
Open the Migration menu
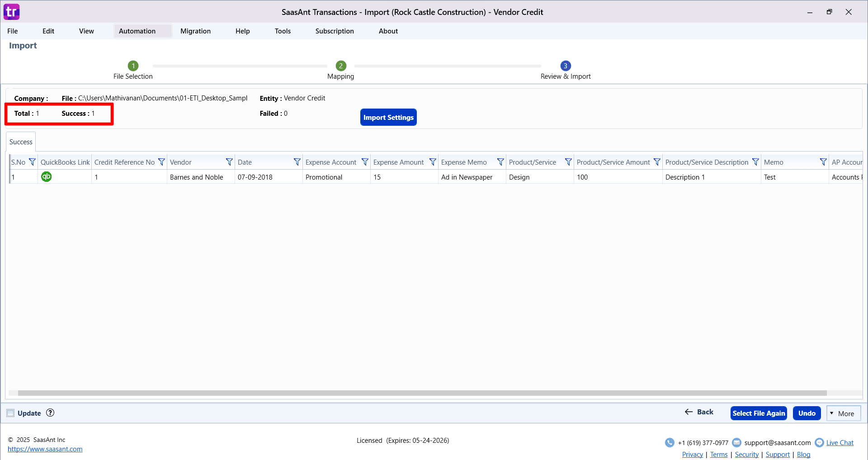tap(195, 31)
